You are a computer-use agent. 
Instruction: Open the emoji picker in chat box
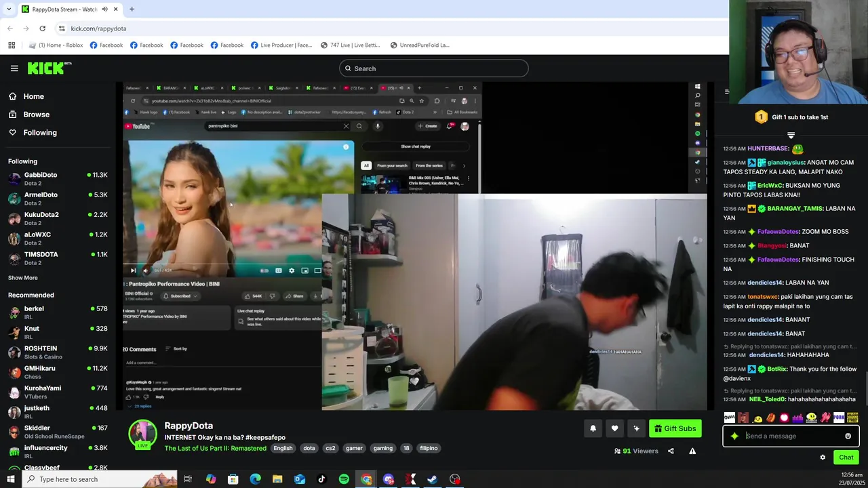848,436
